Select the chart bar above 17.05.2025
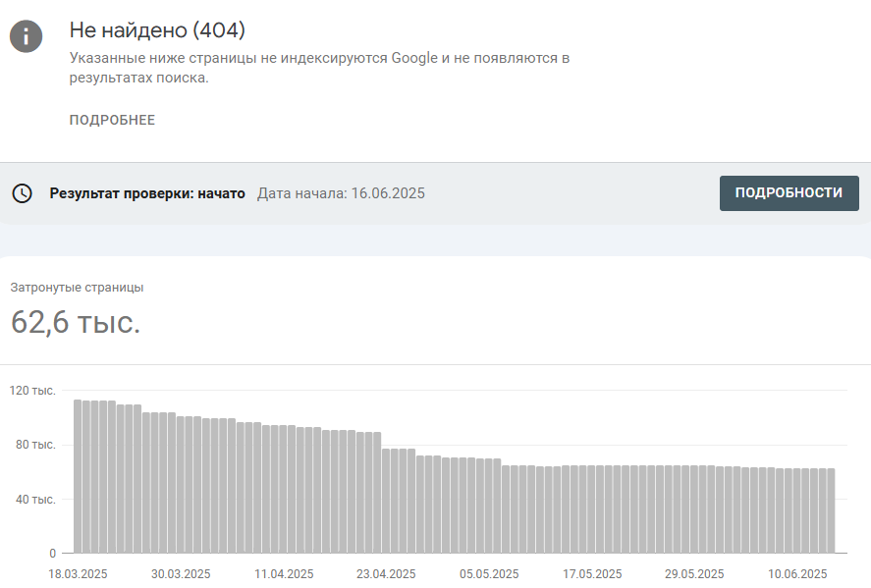Image resolution: width=871 pixels, height=588 pixels. [591, 509]
